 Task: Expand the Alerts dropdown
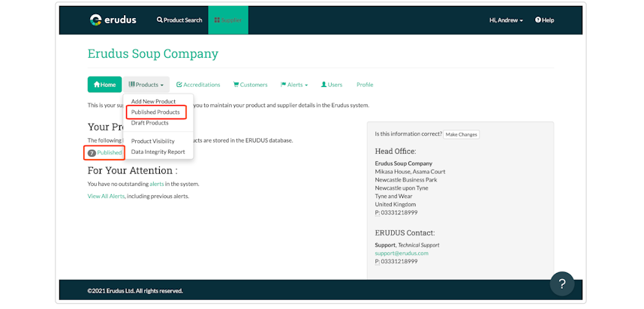(294, 85)
